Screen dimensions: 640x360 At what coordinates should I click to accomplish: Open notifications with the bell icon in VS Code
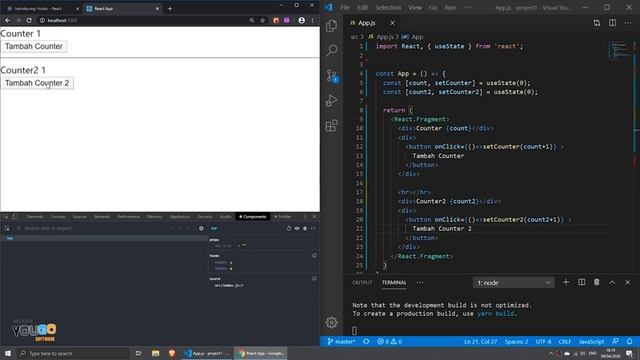[x=630, y=341]
